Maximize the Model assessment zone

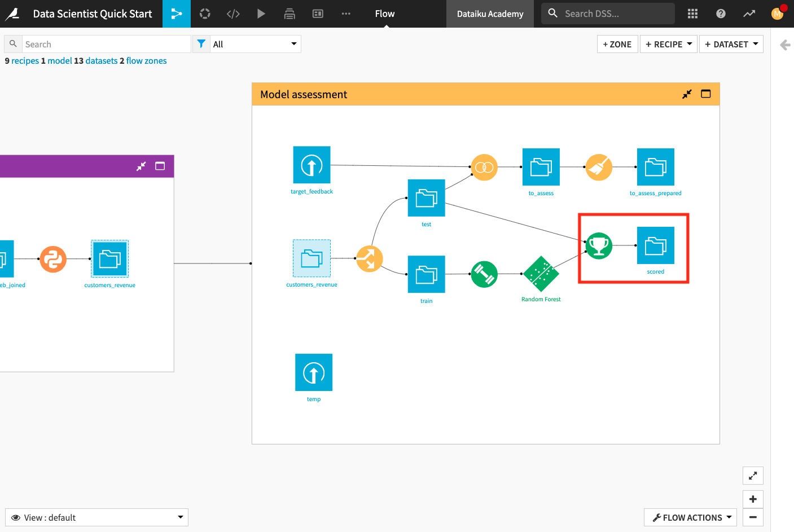[x=706, y=94]
